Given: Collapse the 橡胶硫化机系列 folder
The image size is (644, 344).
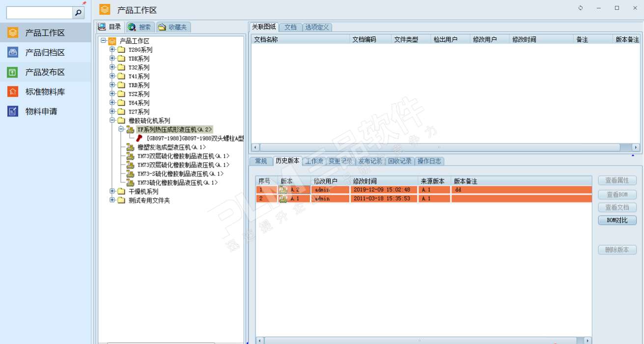Looking at the screenshot, I should (112, 120).
